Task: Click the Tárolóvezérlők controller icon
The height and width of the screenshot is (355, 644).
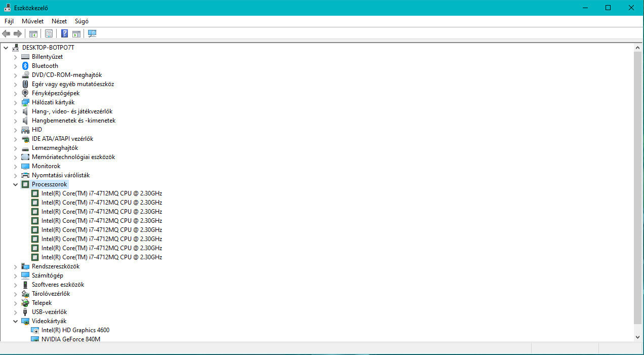Action: [x=25, y=294]
